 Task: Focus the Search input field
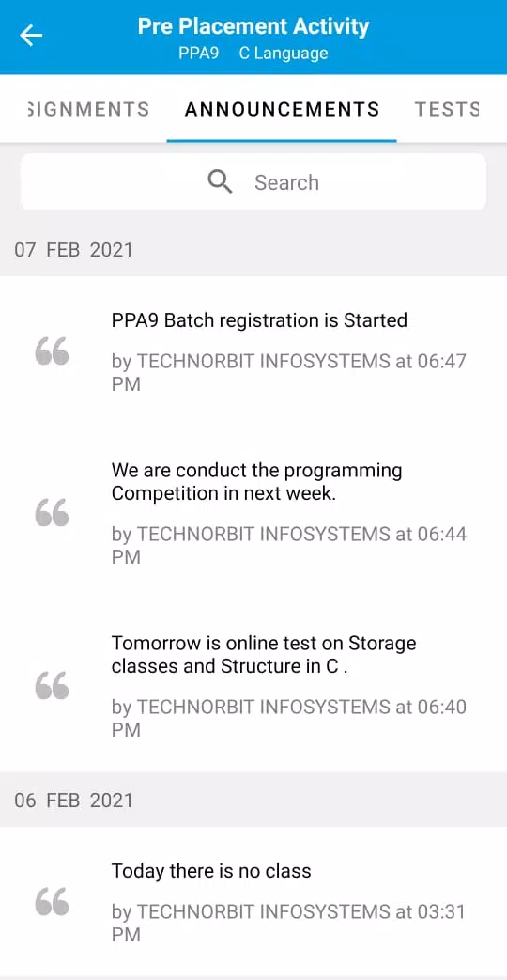tap(253, 182)
